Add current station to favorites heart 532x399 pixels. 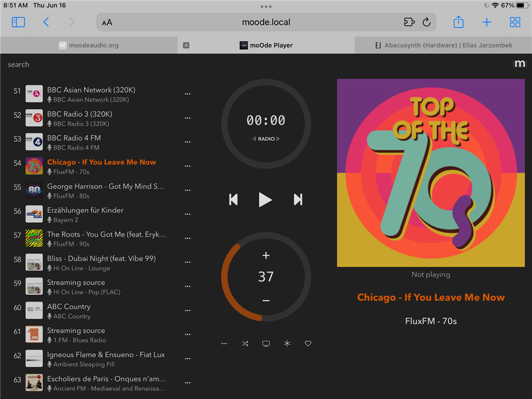(x=308, y=344)
